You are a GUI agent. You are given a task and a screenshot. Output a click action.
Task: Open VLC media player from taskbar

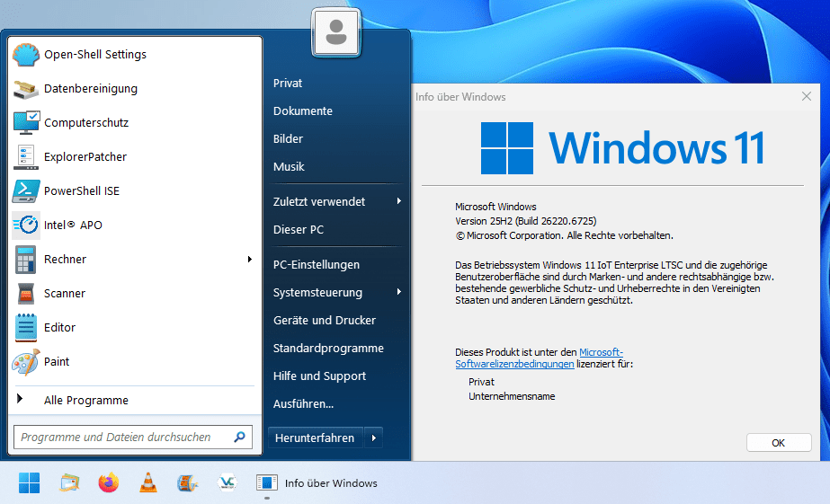148,482
